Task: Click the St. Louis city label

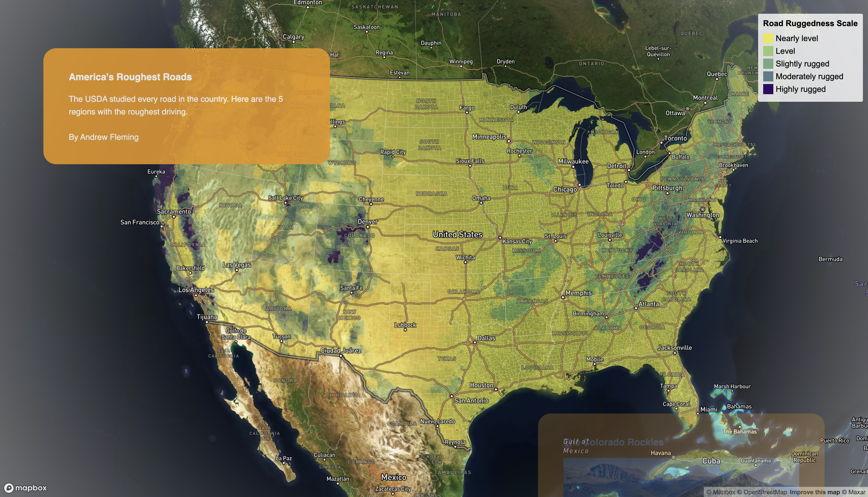Action: tap(556, 236)
